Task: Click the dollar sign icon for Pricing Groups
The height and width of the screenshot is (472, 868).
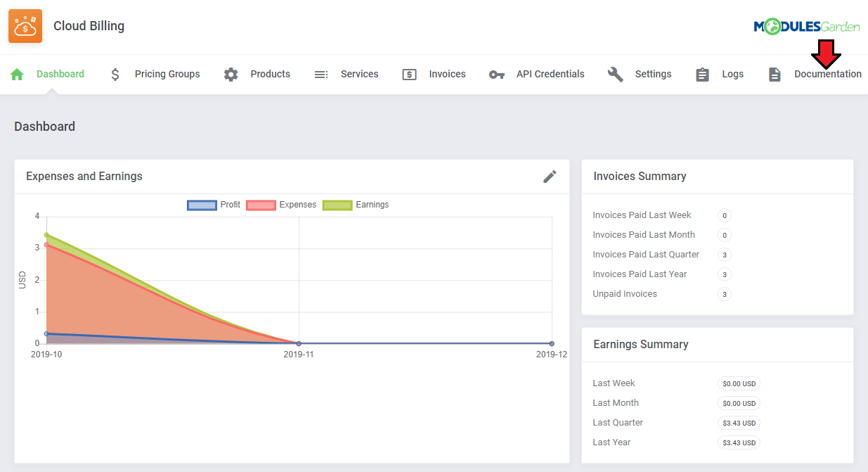Action: 115,74
